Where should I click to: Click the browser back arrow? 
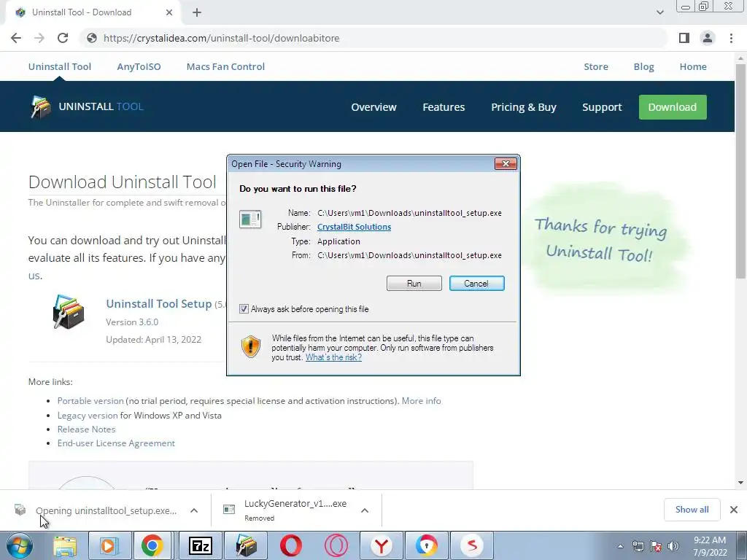(x=16, y=38)
